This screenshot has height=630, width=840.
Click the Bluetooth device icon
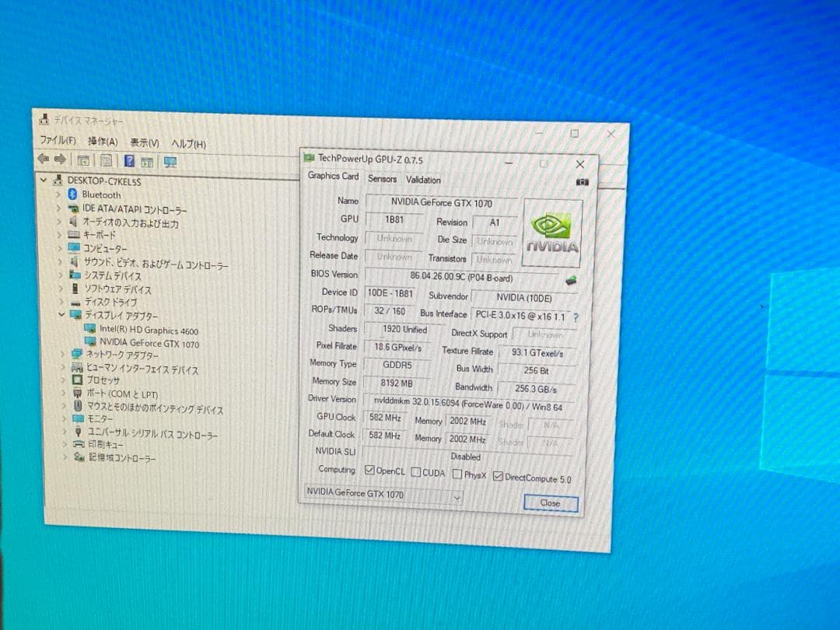coord(73,194)
